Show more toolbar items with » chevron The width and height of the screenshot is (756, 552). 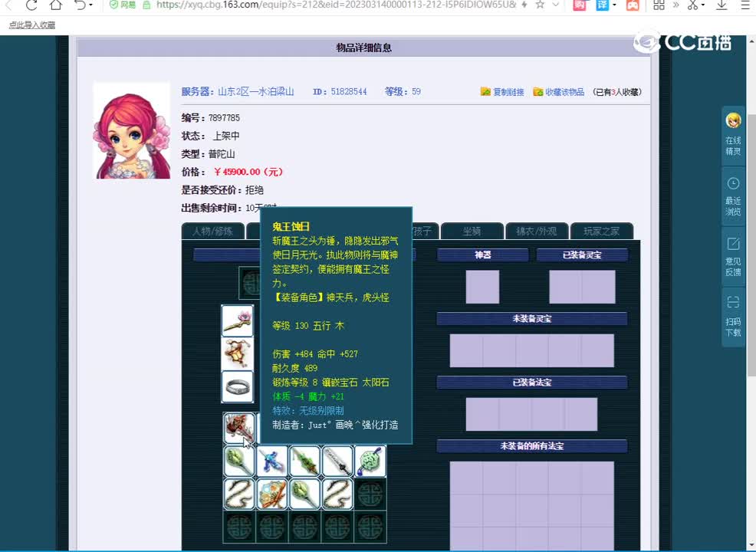pyautogui.click(x=676, y=5)
